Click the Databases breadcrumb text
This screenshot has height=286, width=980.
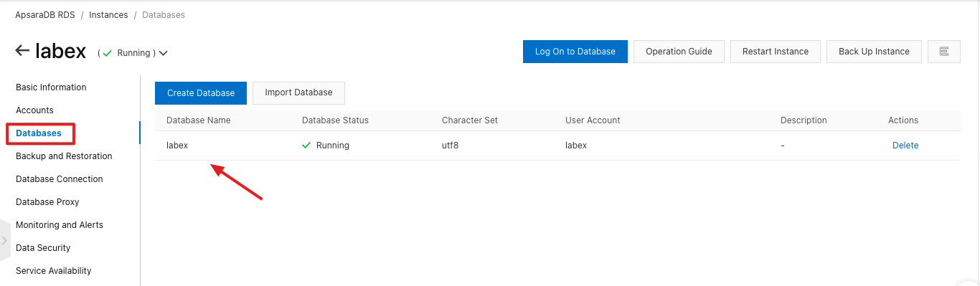[x=164, y=15]
